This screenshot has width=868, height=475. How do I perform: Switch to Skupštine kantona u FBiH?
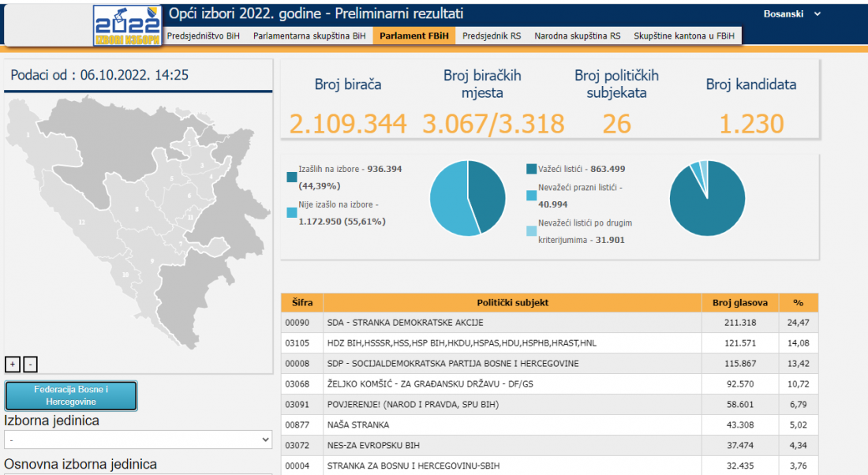point(686,35)
